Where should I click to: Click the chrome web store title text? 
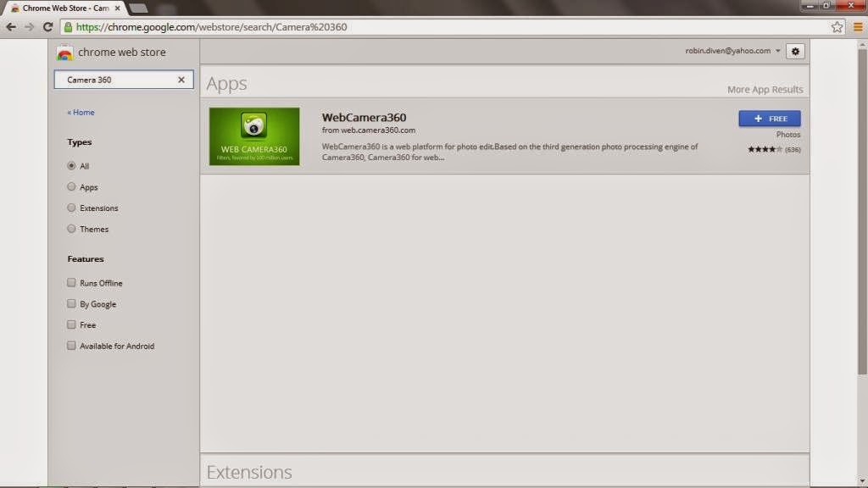(122, 52)
